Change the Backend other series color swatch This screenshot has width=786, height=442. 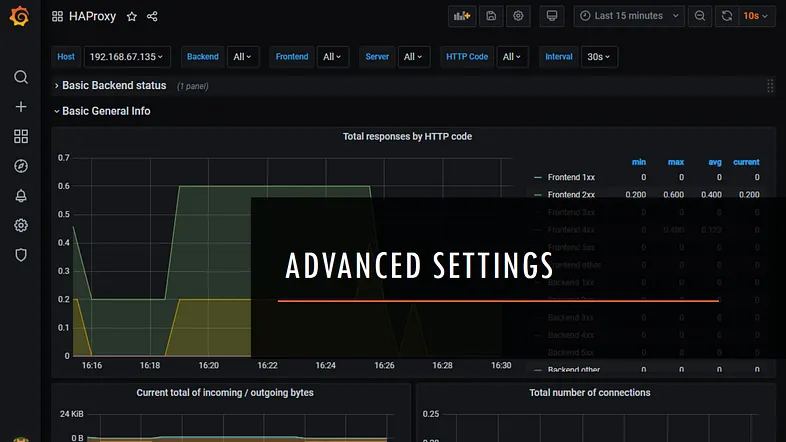coord(538,370)
